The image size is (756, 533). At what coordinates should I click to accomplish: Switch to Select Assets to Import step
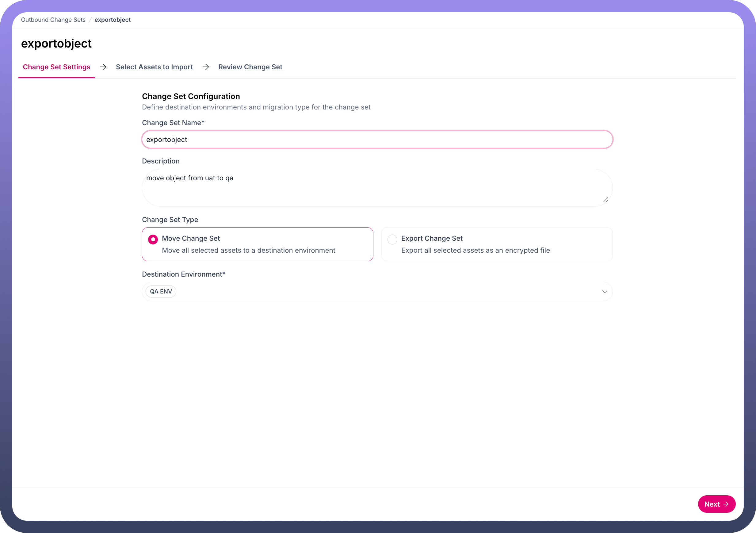coord(154,67)
